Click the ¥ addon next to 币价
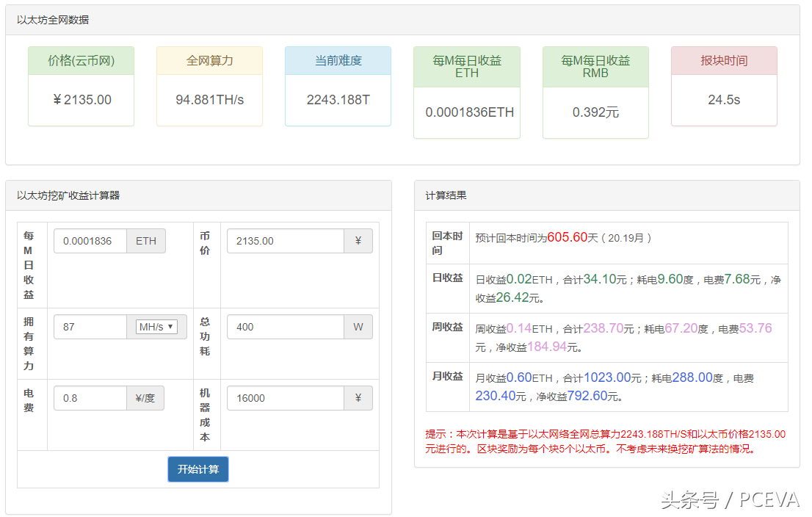The image size is (812, 517). pos(358,241)
